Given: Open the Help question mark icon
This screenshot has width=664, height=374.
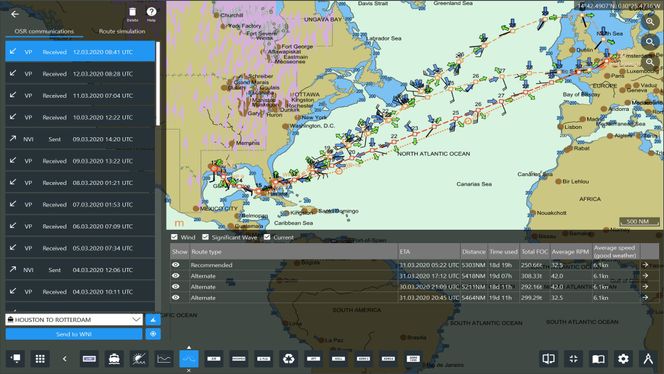Looking at the screenshot, I should [x=151, y=13].
